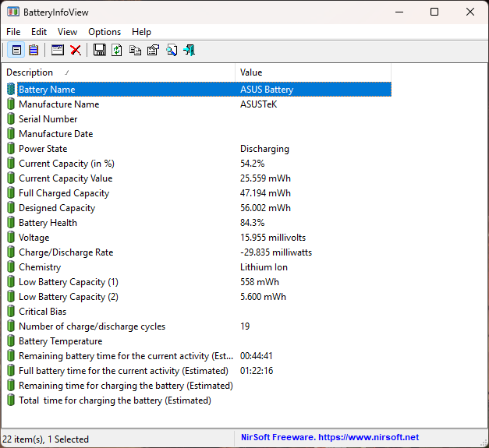This screenshot has height=448, width=489.
Task: Open the File menu
Action: (x=13, y=32)
